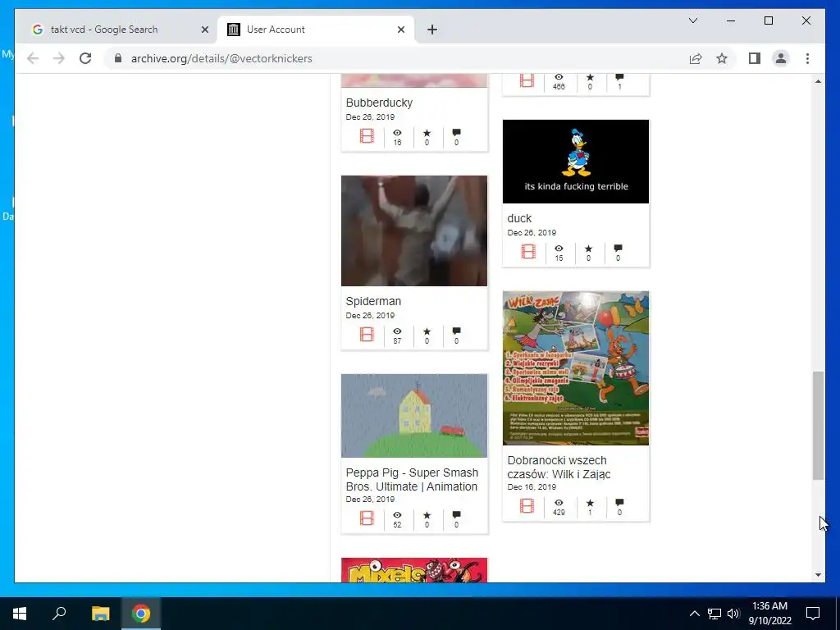The width and height of the screenshot is (840, 630).
Task: Click reviews bubble on Spiderman card
Action: click(x=456, y=331)
